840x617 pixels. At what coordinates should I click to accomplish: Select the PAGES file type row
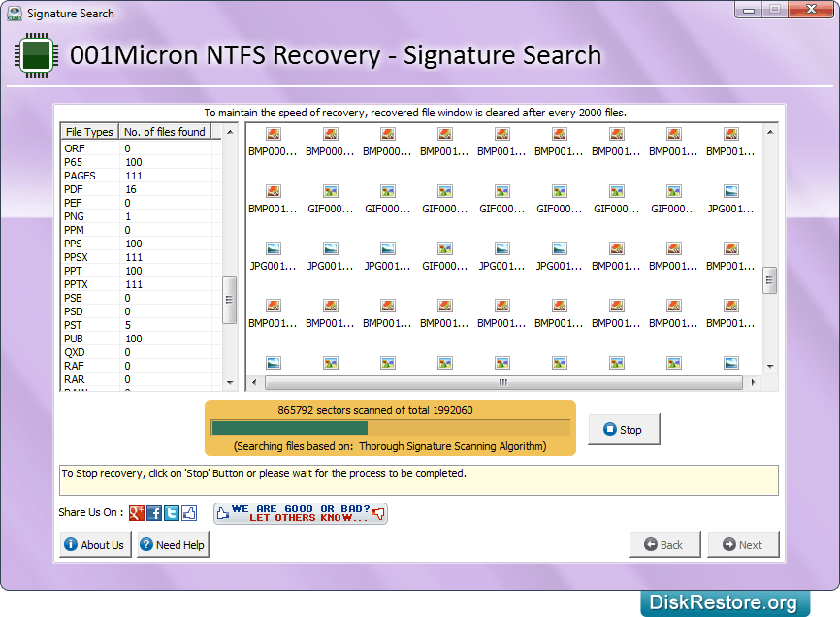click(142, 176)
